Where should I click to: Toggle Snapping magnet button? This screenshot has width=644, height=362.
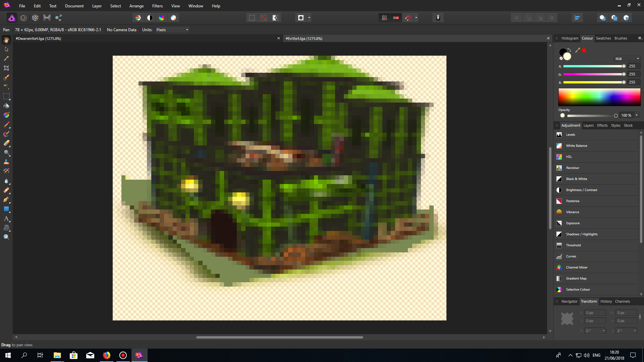pos(408,18)
